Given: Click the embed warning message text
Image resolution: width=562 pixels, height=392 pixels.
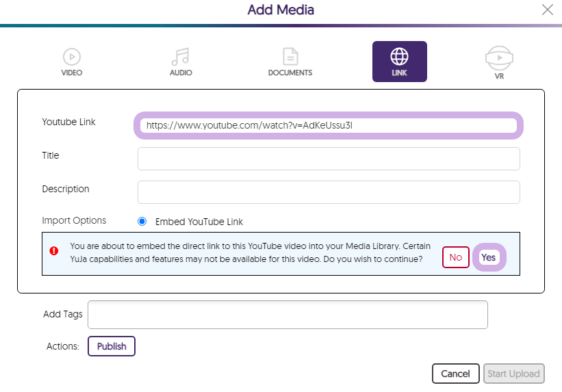Looking at the screenshot, I should click(246, 253).
